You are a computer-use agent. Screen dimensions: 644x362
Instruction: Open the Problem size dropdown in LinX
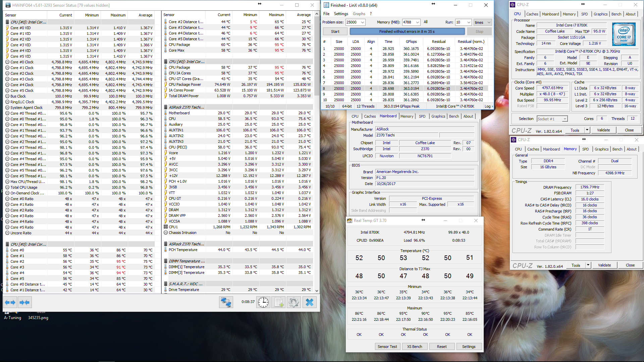tap(363, 22)
